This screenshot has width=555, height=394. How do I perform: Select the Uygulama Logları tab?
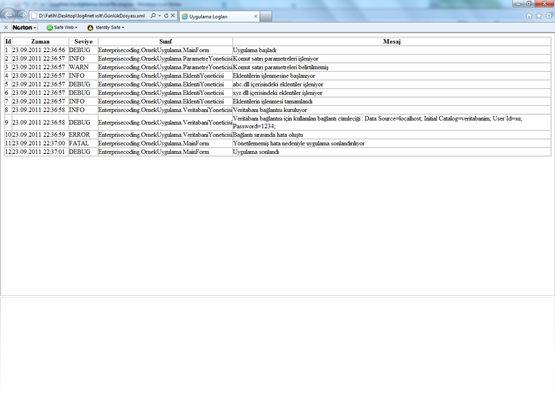[219, 16]
